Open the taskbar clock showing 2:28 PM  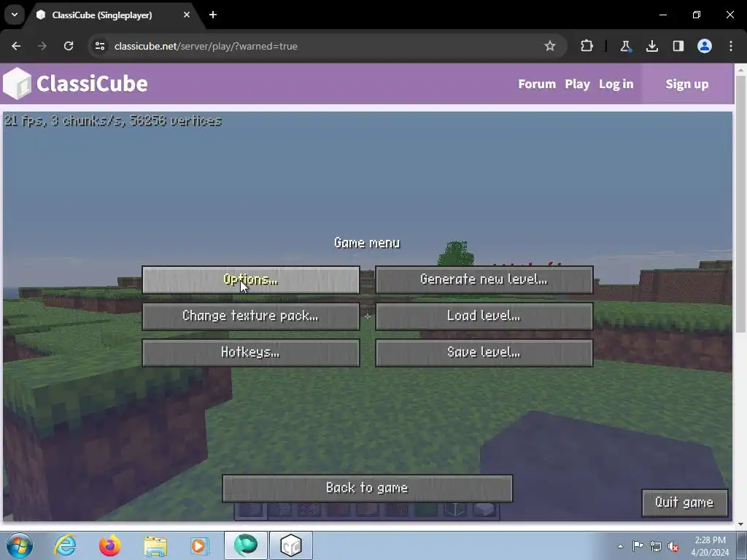tap(710, 546)
